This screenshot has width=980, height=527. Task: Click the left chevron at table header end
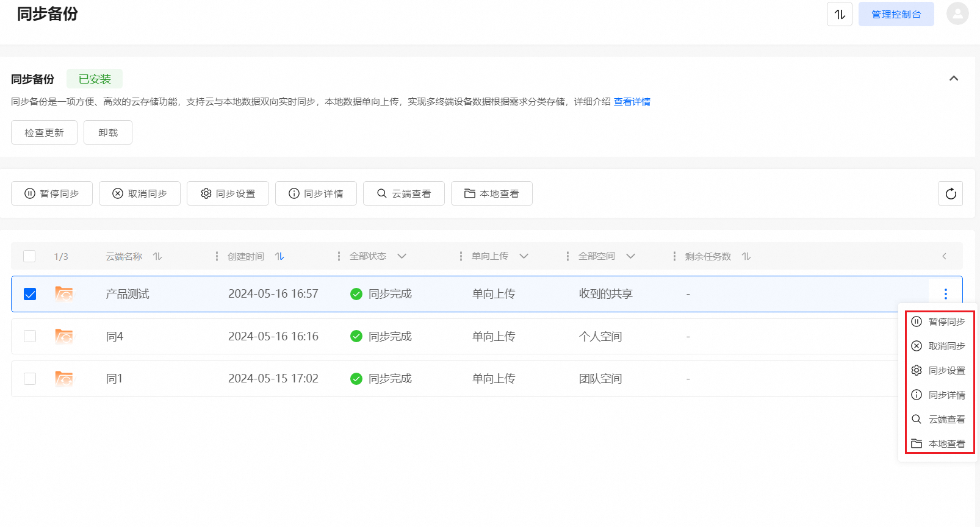coord(944,256)
